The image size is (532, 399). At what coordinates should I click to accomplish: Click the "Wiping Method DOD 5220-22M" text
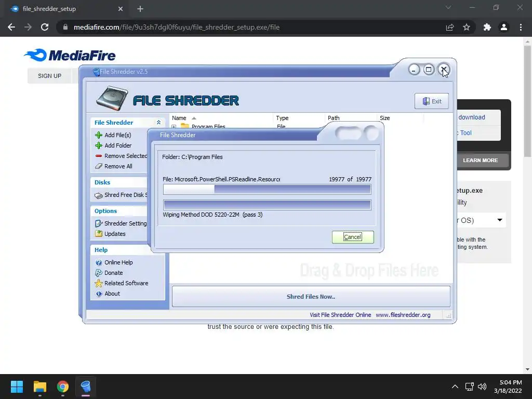pyautogui.click(x=201, y=215)
